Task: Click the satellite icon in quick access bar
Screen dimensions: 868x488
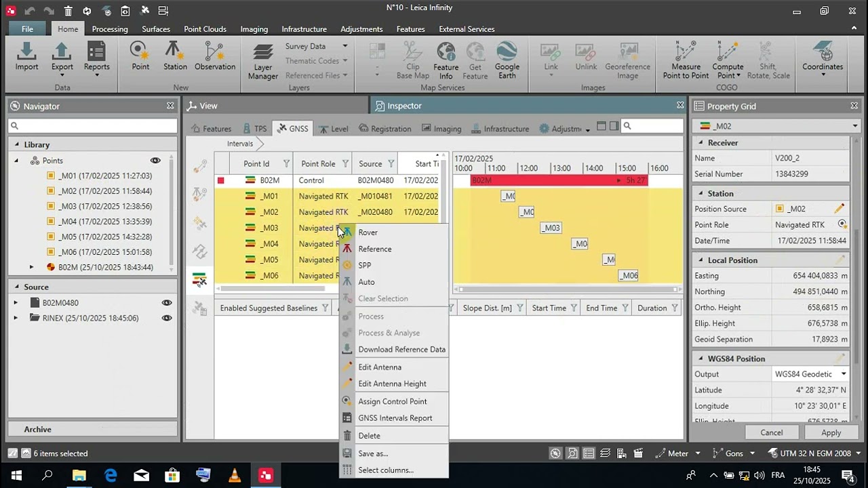Action: click(144, 10)
